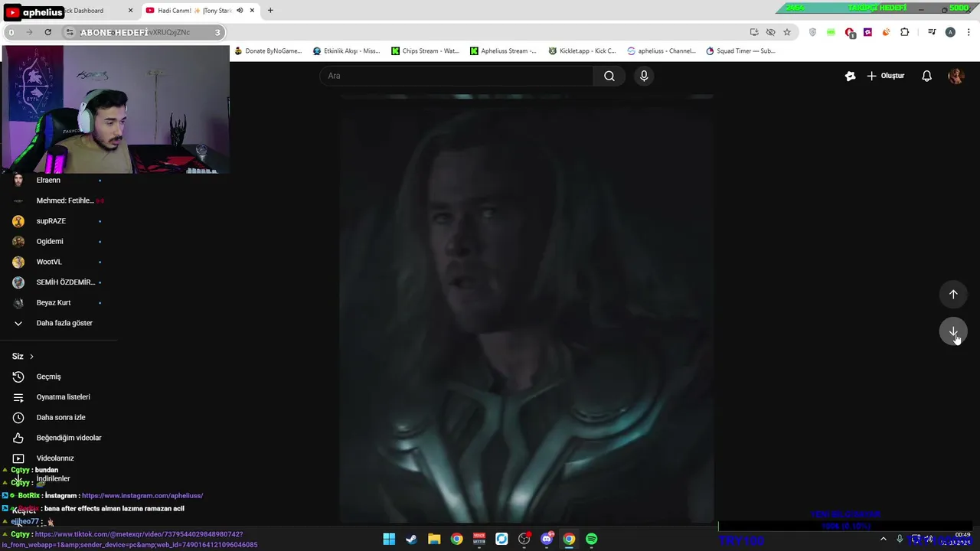Open File Explorer from the taskbar
Screen dimensions: 980x551
434,539
